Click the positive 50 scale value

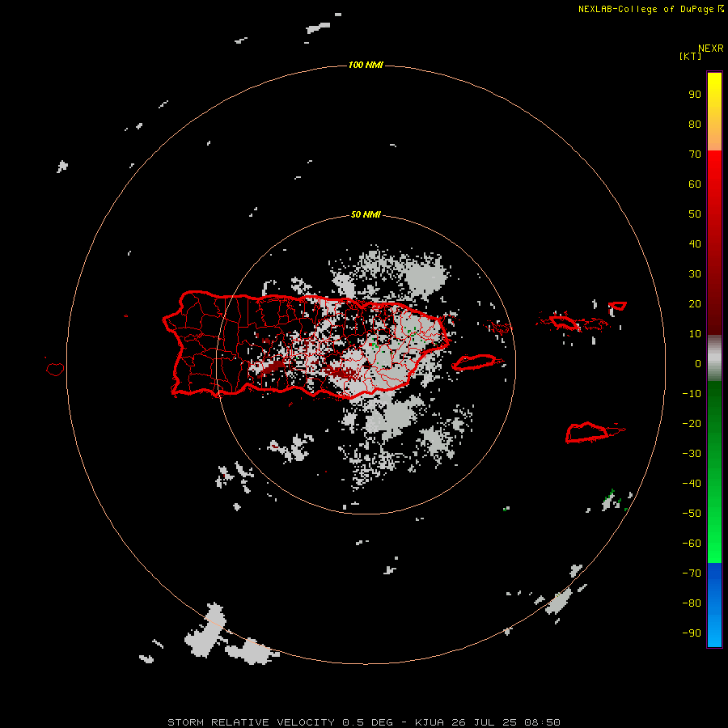pos(695,214)
